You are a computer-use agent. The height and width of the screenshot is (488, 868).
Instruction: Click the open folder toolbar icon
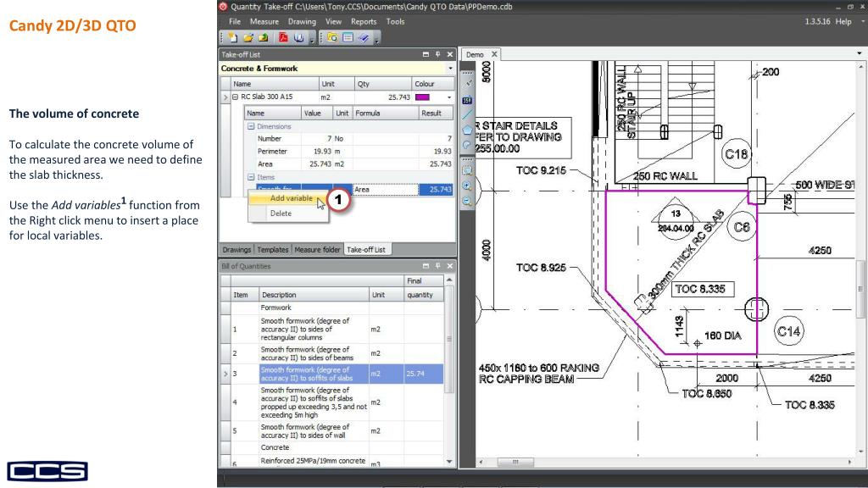pos(248,37)
